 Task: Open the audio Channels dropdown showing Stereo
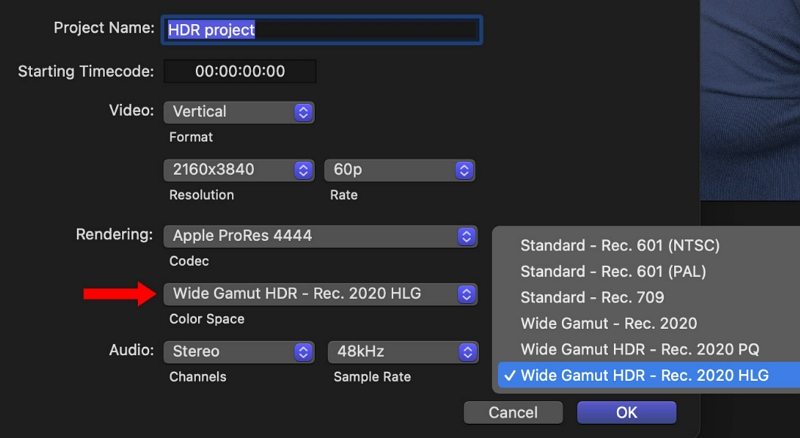point(239,351)
